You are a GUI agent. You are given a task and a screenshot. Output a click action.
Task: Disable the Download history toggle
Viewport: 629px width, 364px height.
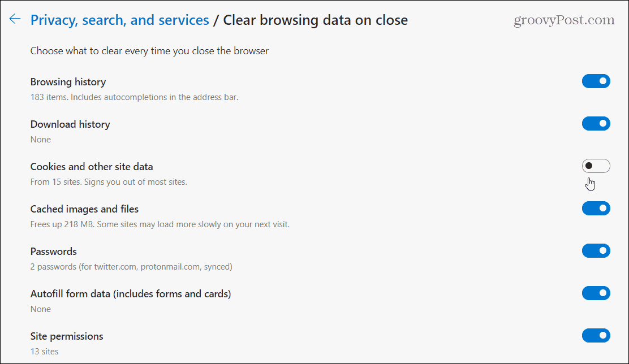coord(596,123)
